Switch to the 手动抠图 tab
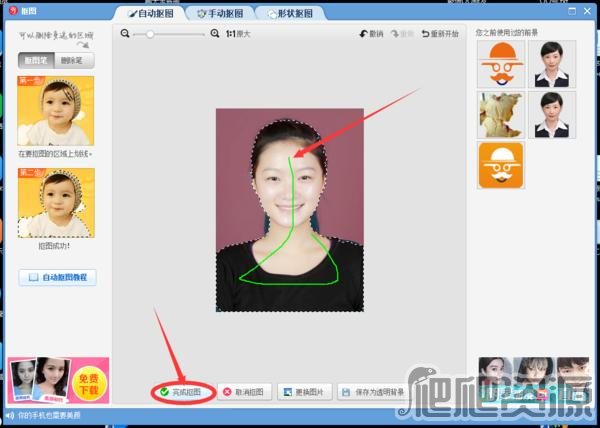Viewport: 600px width, 428px height. [220, 13]
